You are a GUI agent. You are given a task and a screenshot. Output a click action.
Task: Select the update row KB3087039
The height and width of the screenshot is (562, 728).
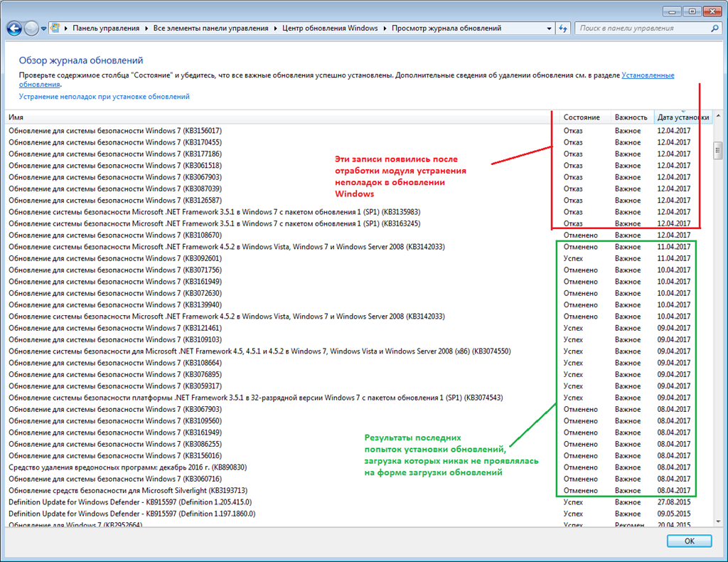358,189
